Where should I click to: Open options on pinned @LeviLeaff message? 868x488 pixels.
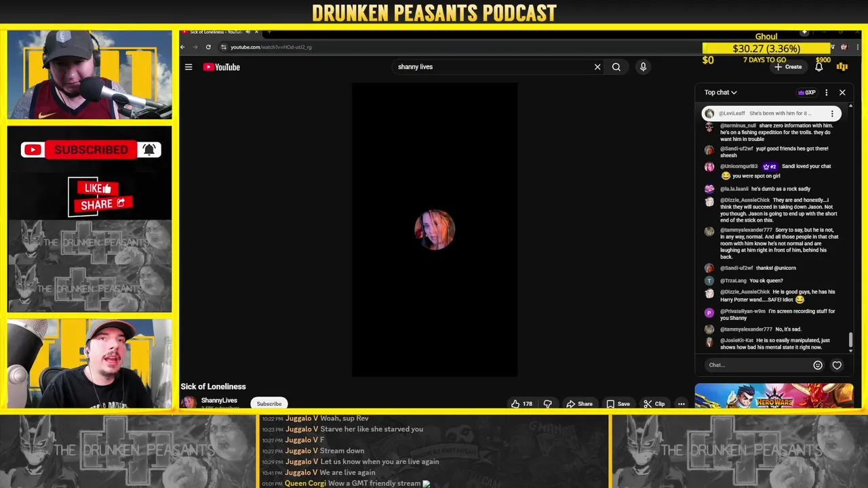(x=832, y=113)
